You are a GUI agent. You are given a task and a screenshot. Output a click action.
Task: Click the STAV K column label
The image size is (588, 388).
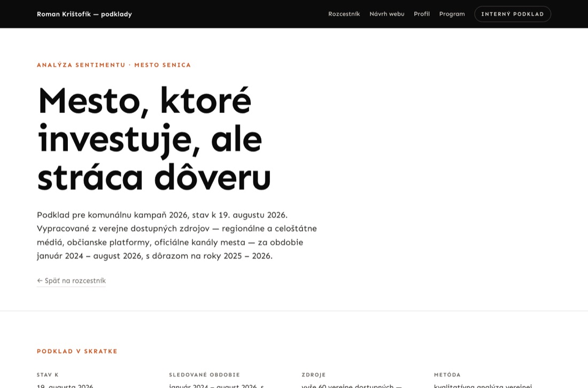pos(48,375)
